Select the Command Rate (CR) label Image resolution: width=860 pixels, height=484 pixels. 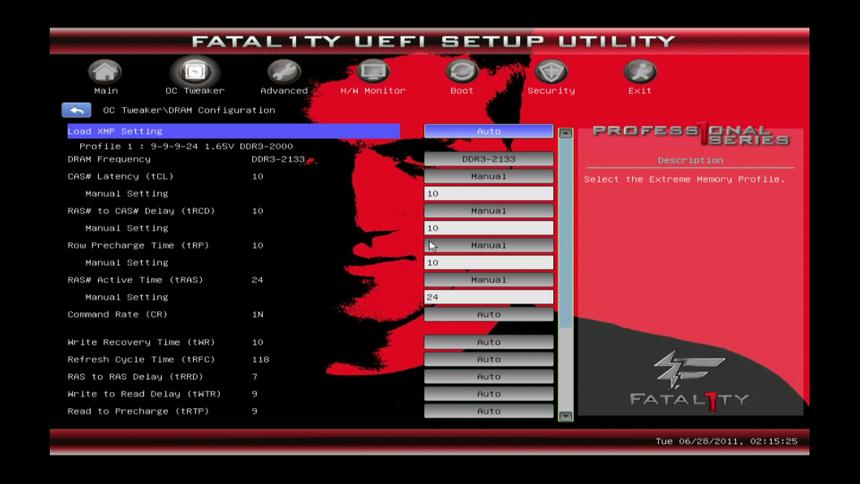[117, 314]
